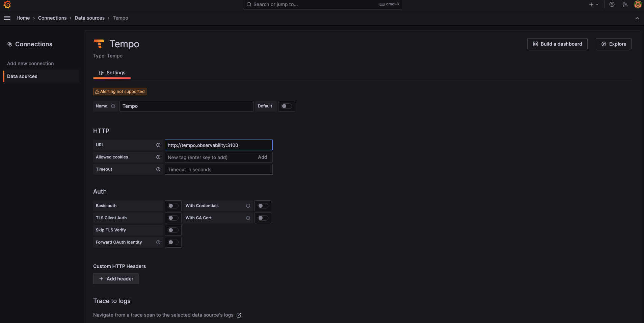This screenshot has height=323, width=644.
Task: Click the Tempo breadcrumb item
Action: (120, 18)
